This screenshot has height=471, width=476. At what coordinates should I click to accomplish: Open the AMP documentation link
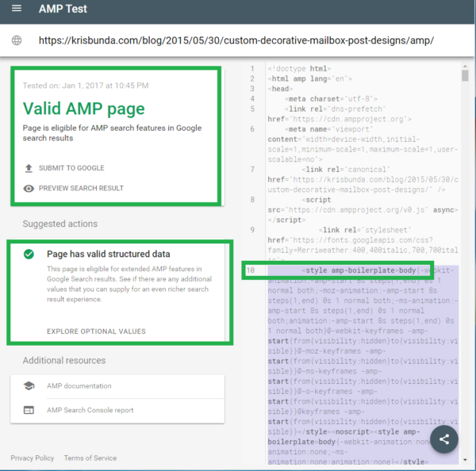pyautogui.click(x=79, y=386)
